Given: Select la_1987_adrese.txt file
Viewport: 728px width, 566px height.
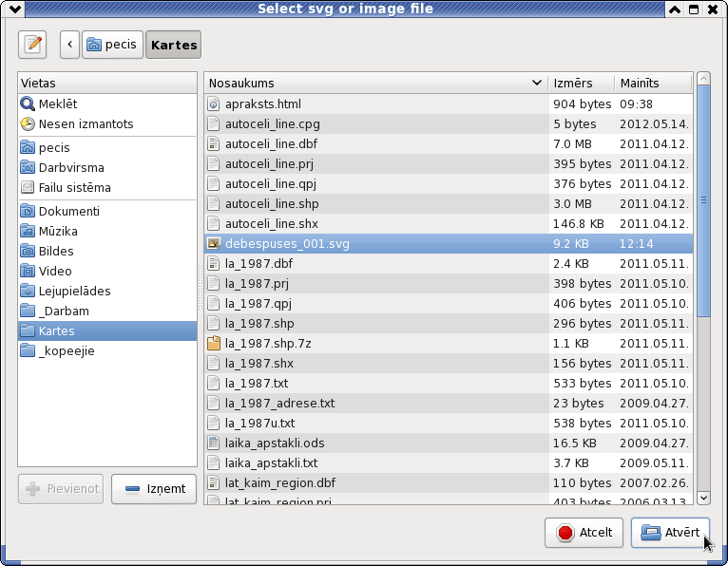Looking at the screenshot, I should pos(449,404).
